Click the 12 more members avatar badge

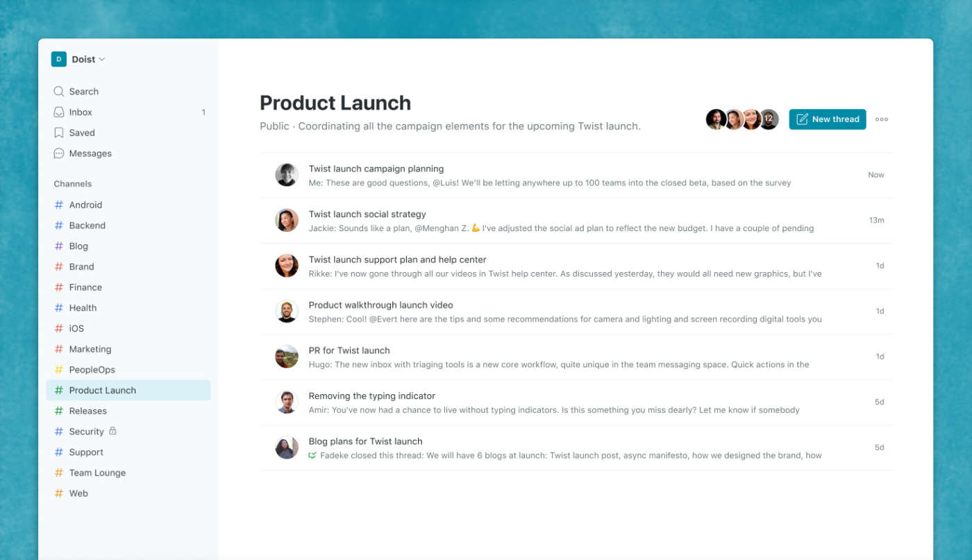click(x=769, y=119)
